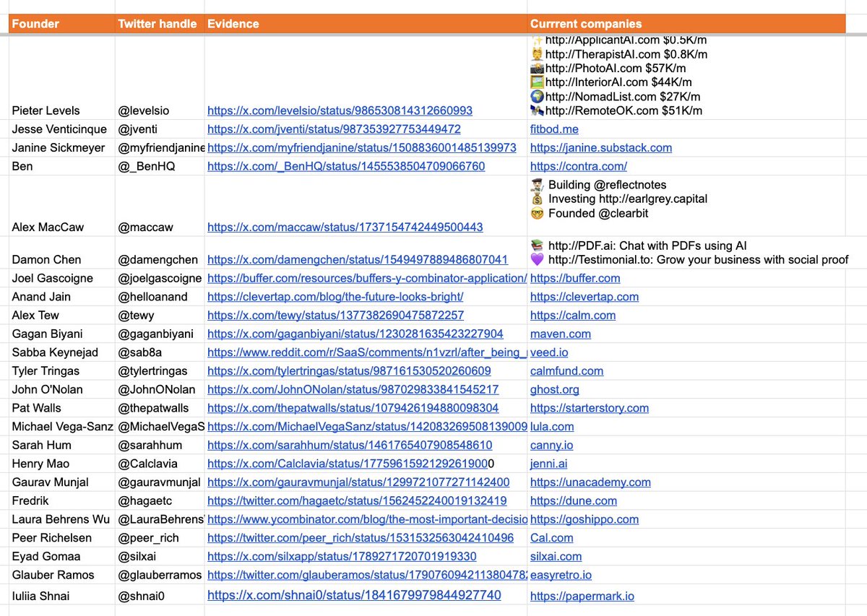This screenshot has width=867, height=616.
Task: Open the damengchen status link
Action: tap(358, 259)
